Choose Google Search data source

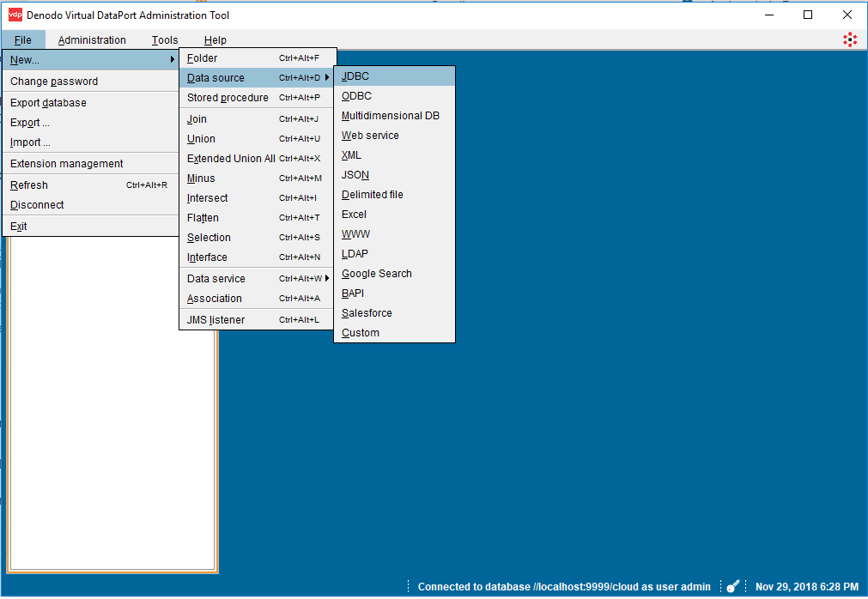coord(395,274)
